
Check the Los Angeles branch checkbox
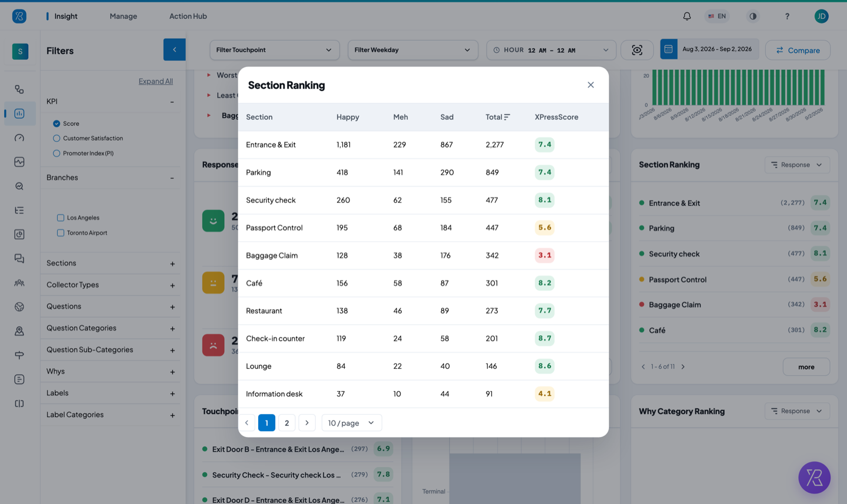61,218
